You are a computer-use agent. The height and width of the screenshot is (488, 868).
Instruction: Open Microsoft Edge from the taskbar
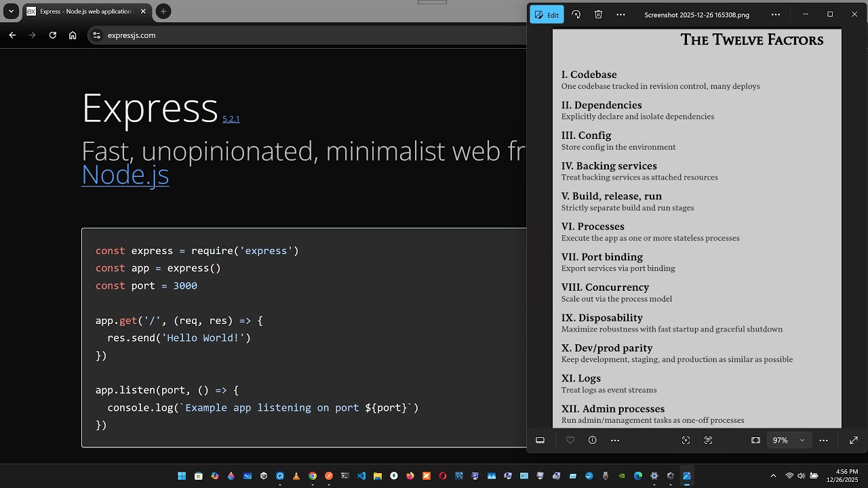click(638, 476)
